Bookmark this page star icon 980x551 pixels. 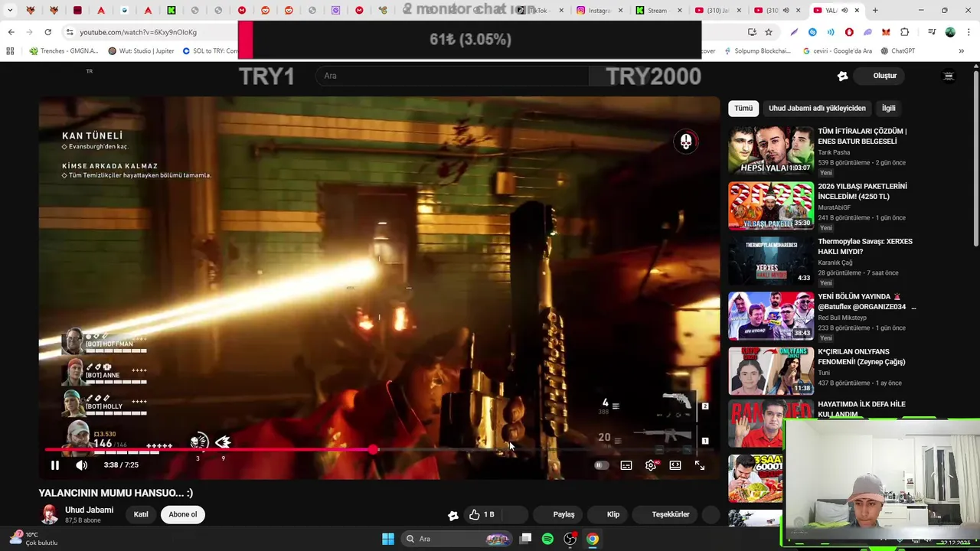[x=769, y=32]
